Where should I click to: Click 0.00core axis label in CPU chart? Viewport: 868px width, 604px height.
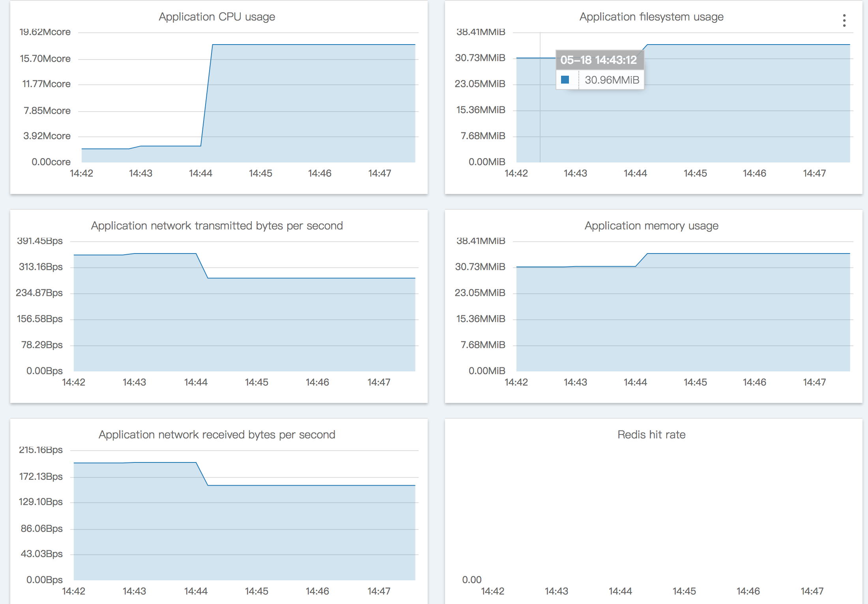(x=51, y=162)
